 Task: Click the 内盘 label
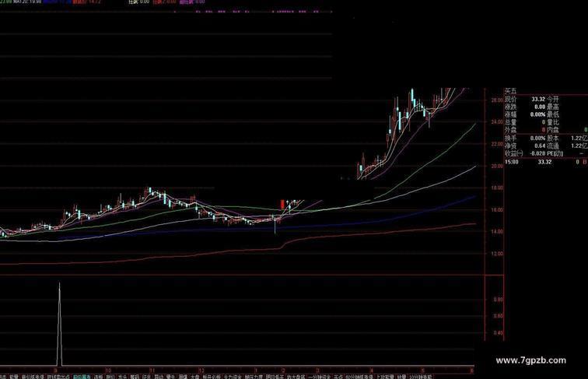[x=553, y=130]
